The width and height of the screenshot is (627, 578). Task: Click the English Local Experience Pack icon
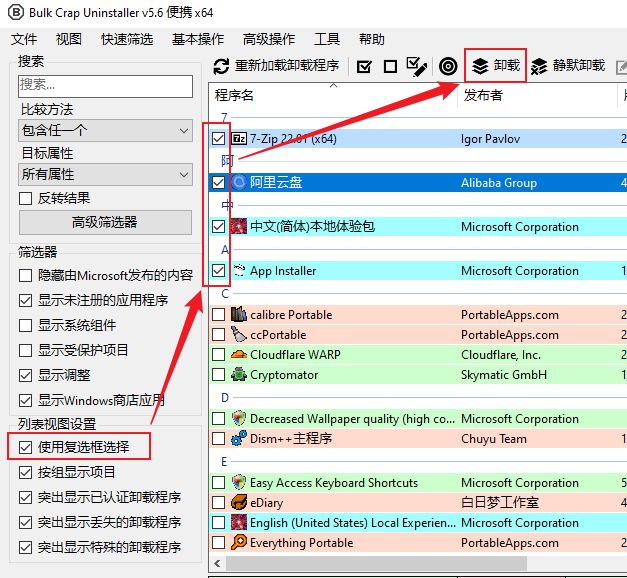click(239, 522)
